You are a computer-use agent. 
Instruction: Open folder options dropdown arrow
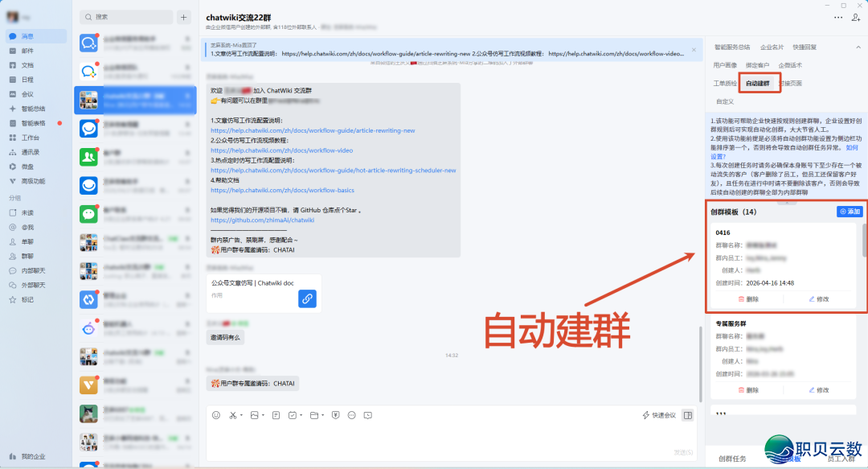coord(323,415)
